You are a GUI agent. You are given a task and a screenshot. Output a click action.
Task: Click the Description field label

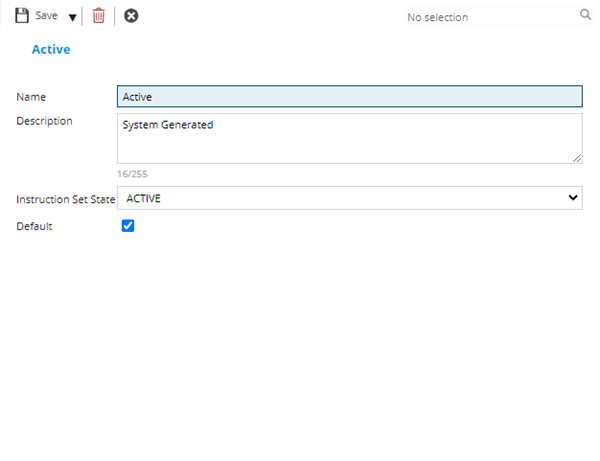(x=44, y=122)
